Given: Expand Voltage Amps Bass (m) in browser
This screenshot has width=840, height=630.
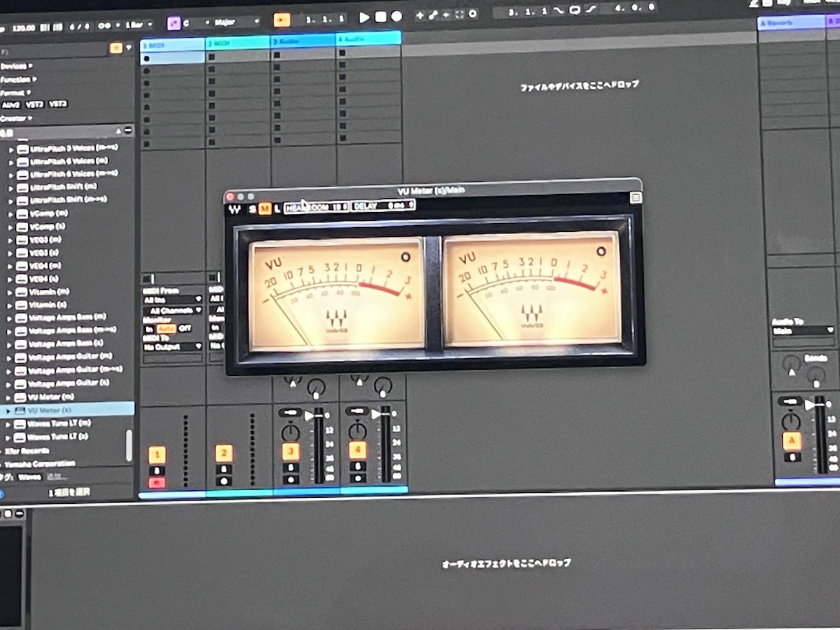Looking at the screenshot, I should pyautogui.click(x=11, y=318).
